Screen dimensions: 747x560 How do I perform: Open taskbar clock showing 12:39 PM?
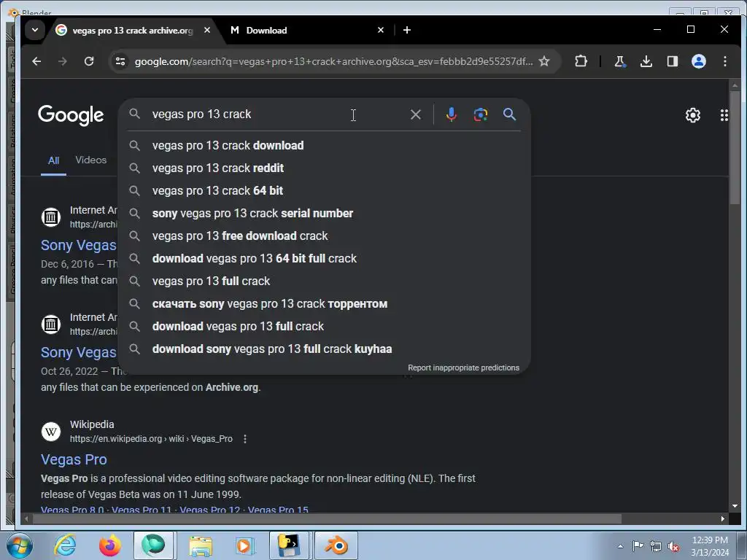pos(710,546)
